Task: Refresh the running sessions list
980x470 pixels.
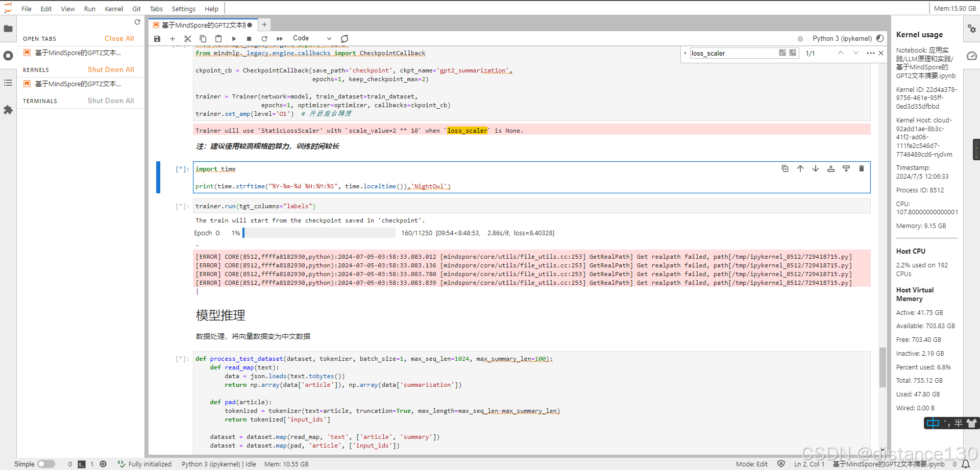Action: click(137, 22)
